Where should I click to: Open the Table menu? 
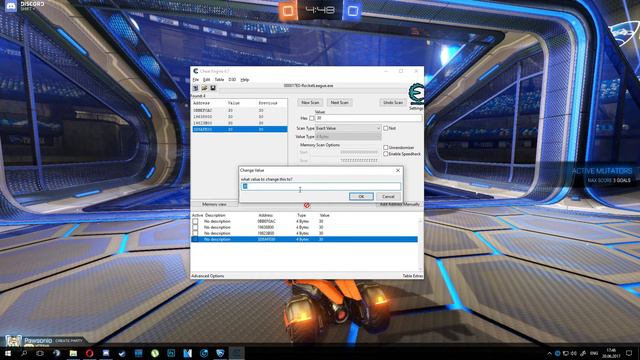(219, 80)
